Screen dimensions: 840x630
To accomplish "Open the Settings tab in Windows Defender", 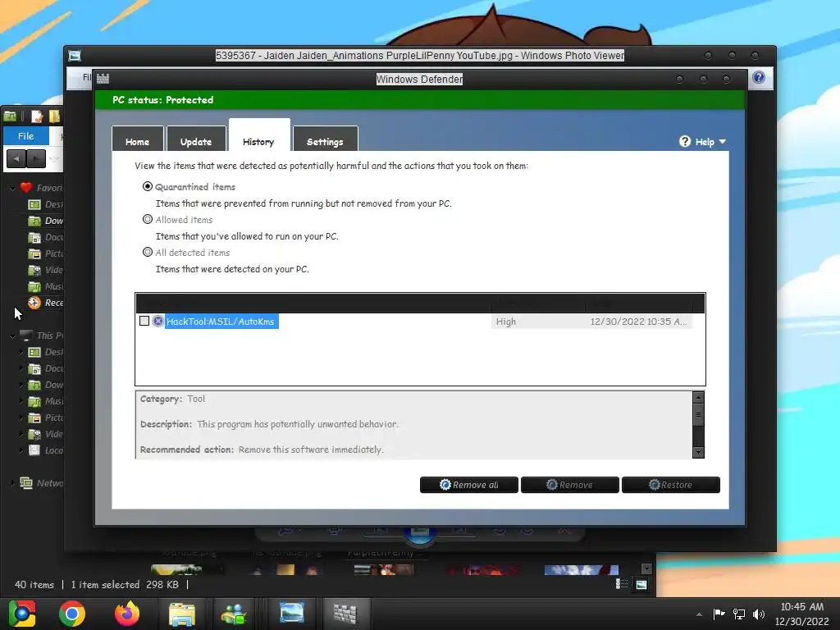I will coord(325,140).
